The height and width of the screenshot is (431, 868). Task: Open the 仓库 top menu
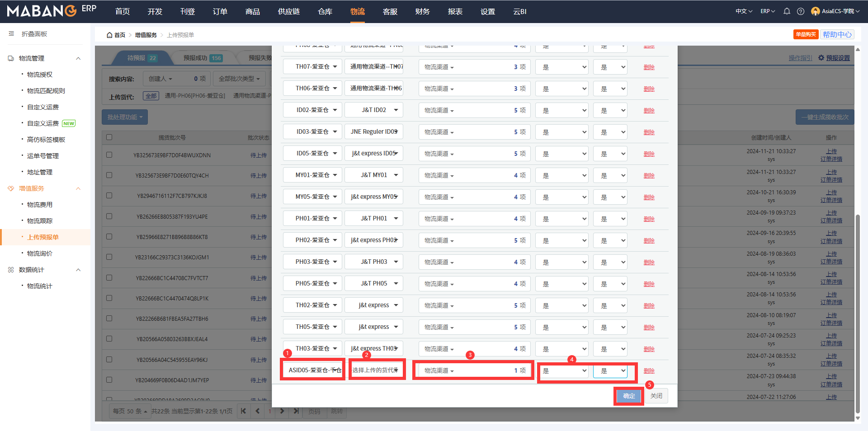pyautogui.click(x=325, y=11)
